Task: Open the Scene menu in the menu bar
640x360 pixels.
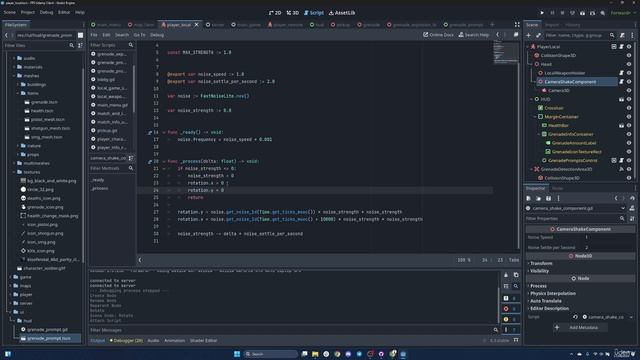Action: (10, 12)
